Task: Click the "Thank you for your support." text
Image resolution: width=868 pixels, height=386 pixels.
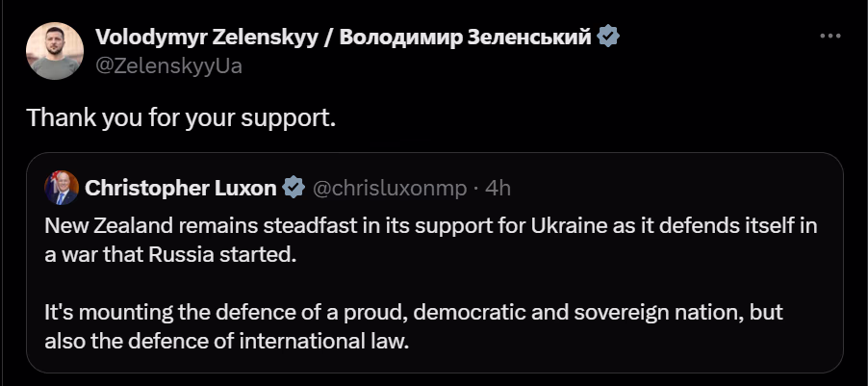Action: [x=180, y=118]
